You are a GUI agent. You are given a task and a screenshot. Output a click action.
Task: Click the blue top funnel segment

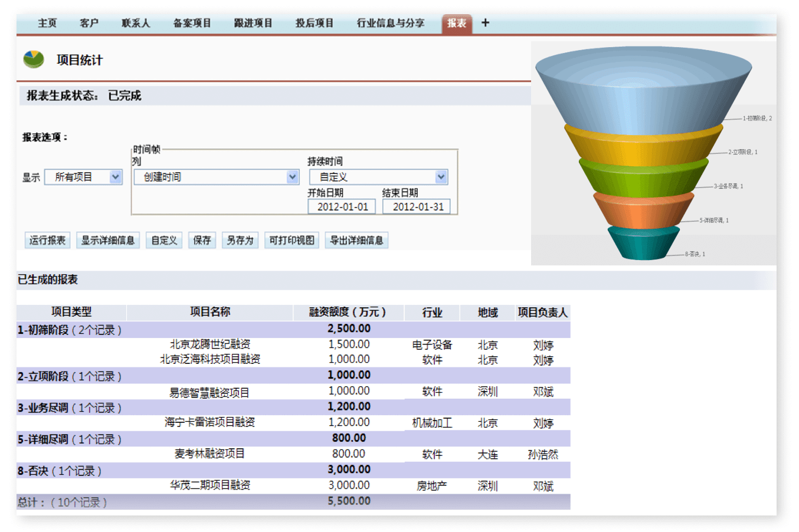pyautogui.click(x=643, y=91)
